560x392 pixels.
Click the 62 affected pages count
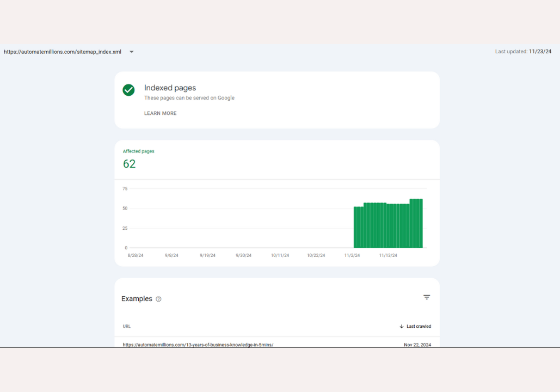pyautogui.click(x=129, y=164)
